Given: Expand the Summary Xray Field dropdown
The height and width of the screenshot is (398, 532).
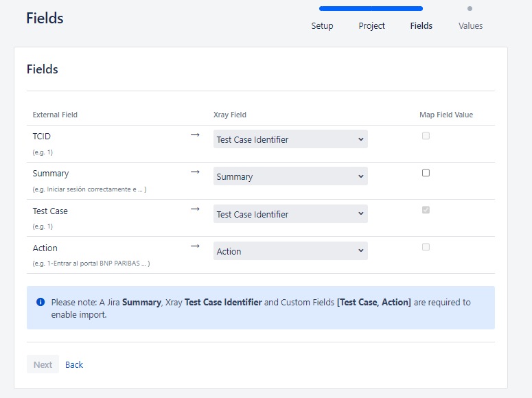Looking at the screenshot, I should [x=290, y=176].
